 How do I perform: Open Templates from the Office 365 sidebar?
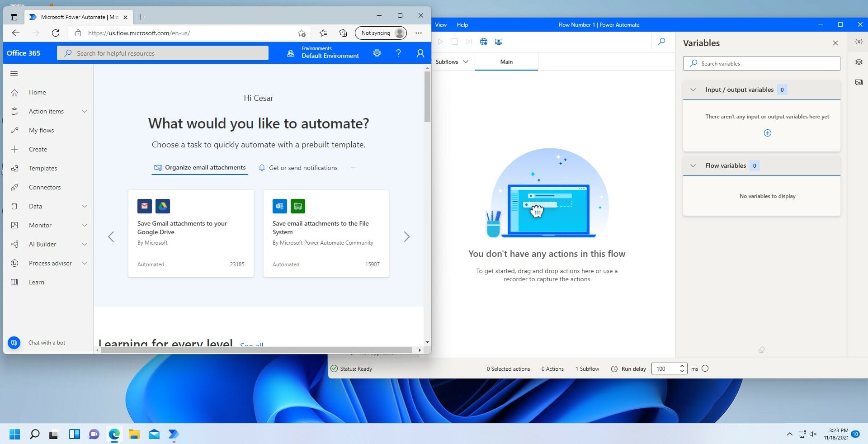(x=43, y=168)
